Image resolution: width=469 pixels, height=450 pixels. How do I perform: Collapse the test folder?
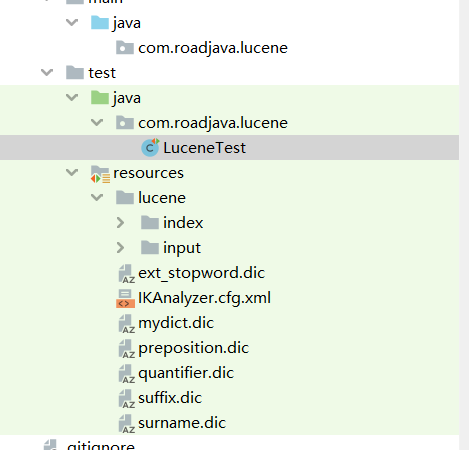pyautogui.click(x=47, y=72)
